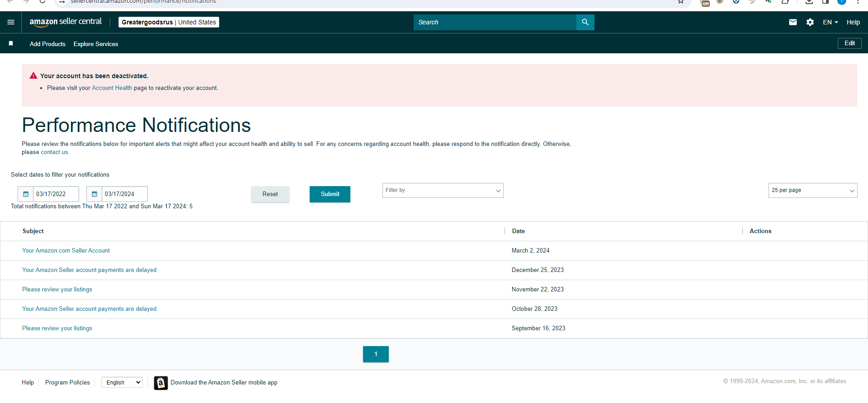Image resolution: width=868 pixels, height=403 pixels.
Task: Click the Performance Notifications heading
Action: (x=136, y=125)
